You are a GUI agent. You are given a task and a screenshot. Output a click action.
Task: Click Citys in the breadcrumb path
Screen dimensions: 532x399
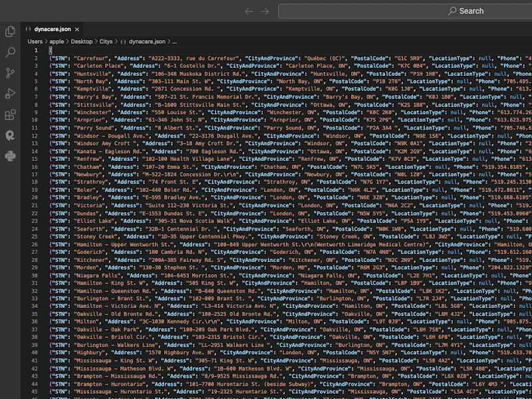106,42
